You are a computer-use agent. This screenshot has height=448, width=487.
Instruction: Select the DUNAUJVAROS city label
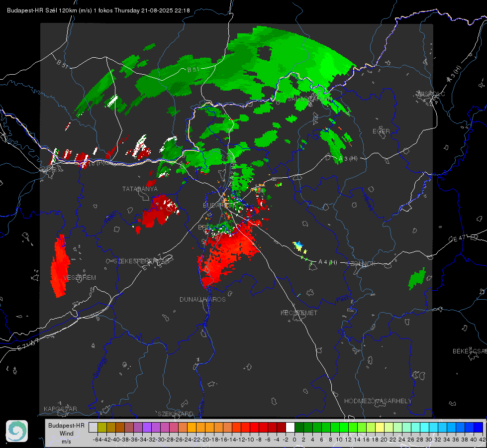(202, 299)
